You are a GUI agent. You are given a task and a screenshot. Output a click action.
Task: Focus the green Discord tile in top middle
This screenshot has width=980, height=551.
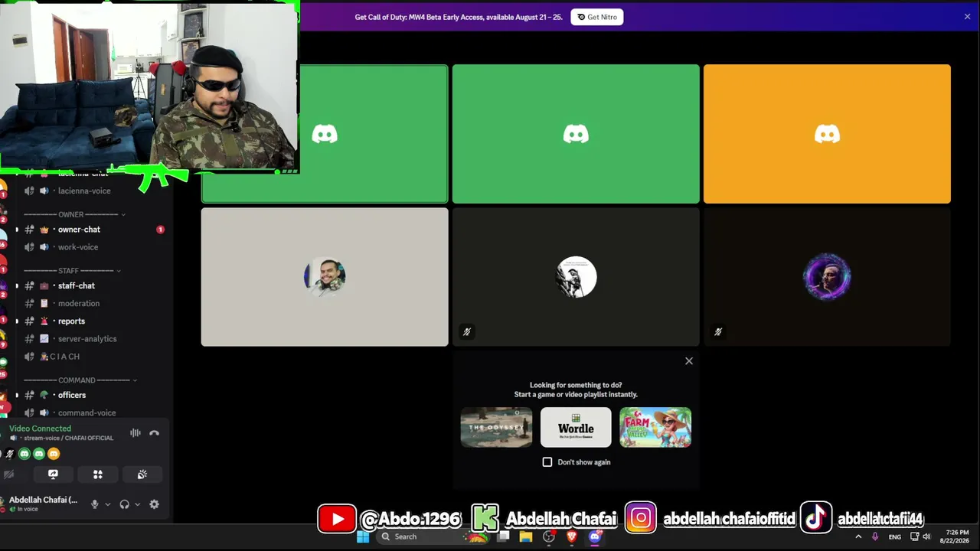576,134
